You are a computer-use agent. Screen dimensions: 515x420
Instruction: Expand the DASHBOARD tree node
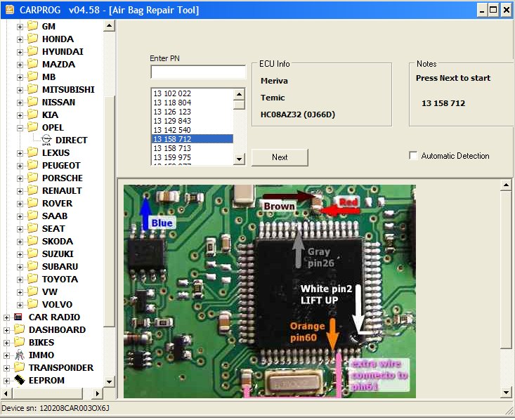[6, 330]
